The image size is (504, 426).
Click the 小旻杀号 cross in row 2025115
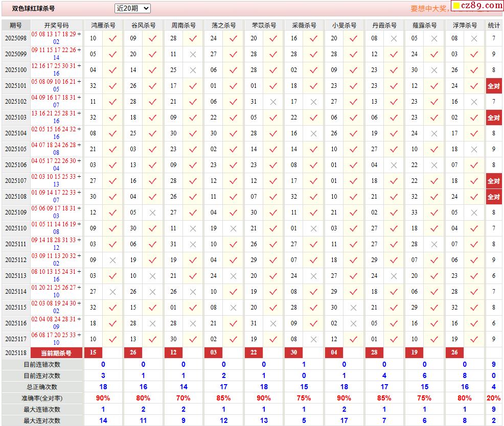click(353, 307)
